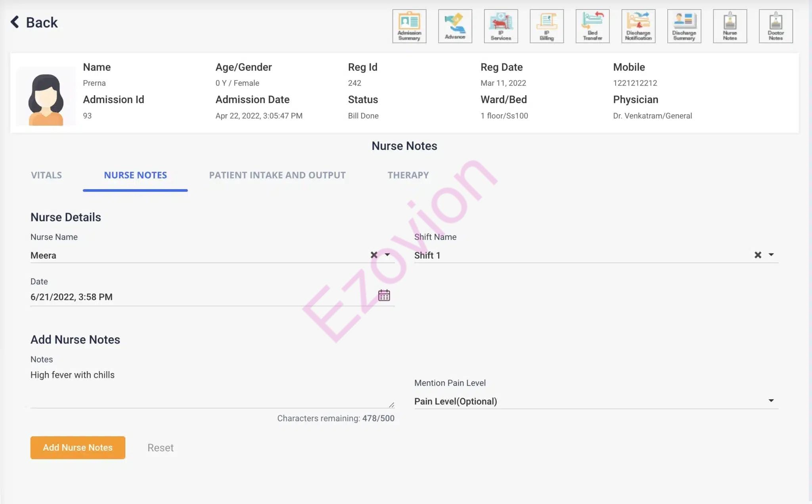Click the Doctor Notes icon

(776, 26)
